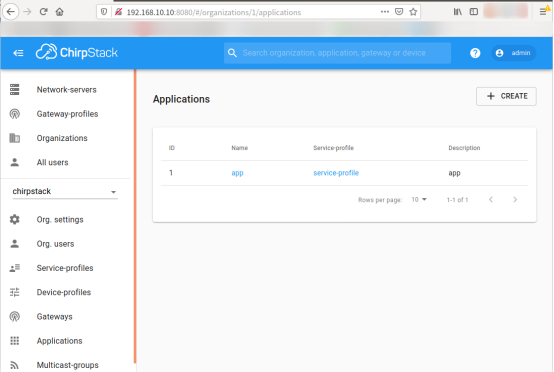554x372 pixels.
Task: Click the Organizations building icon
Action: point(14,138)
